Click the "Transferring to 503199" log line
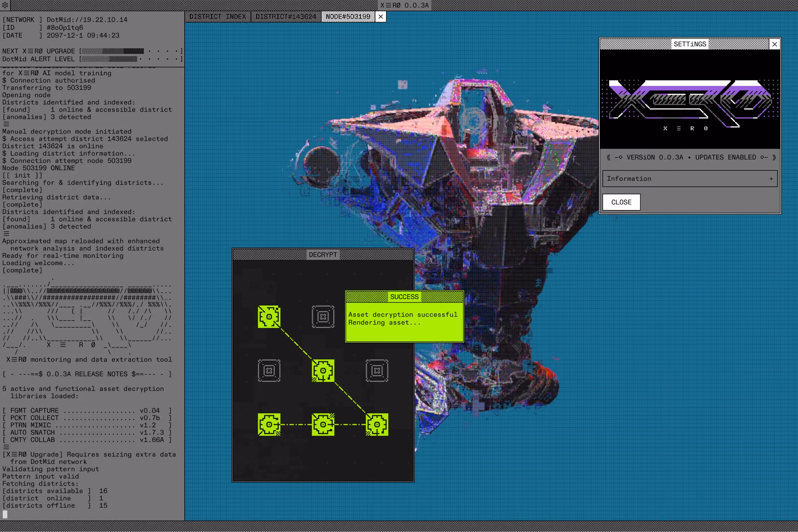Screen dimensions: 798x532 point(47,88)
